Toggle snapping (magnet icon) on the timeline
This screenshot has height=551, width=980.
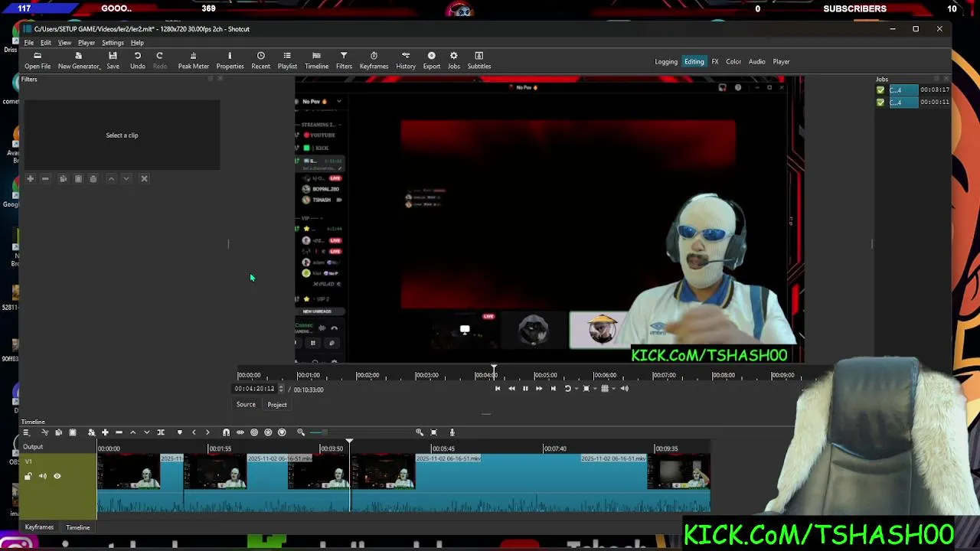point(226,432)
